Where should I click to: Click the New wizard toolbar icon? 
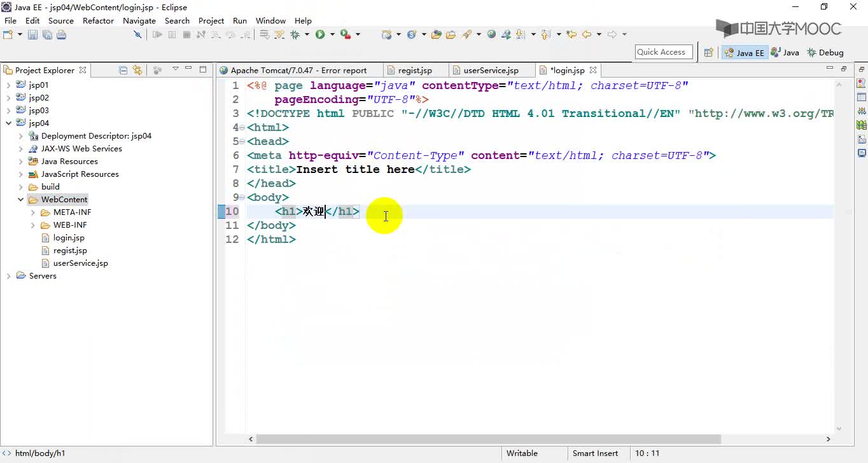click(x=8, y=34)
